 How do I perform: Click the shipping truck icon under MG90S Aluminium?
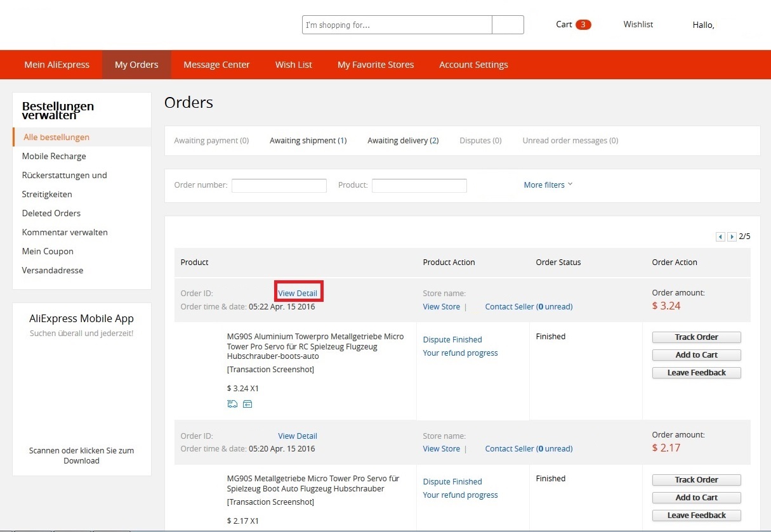(232, 404)
